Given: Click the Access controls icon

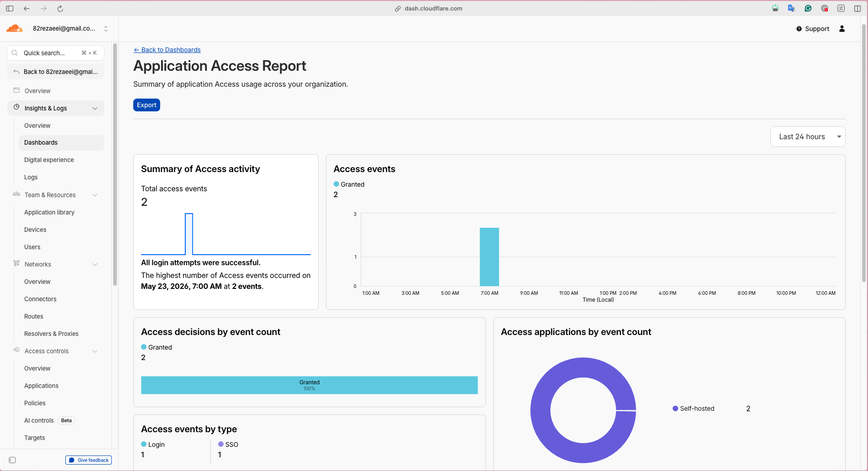Looking at the screenshot, I should [16, 350].
